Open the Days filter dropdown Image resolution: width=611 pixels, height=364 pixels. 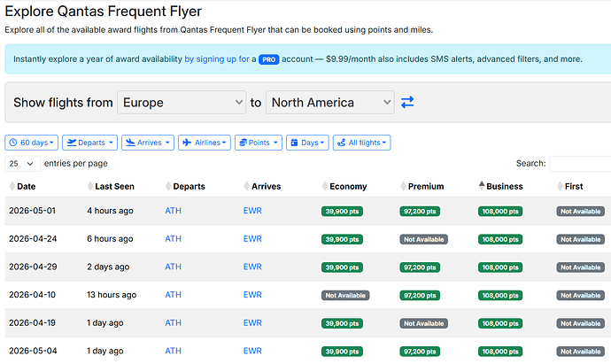308,143
